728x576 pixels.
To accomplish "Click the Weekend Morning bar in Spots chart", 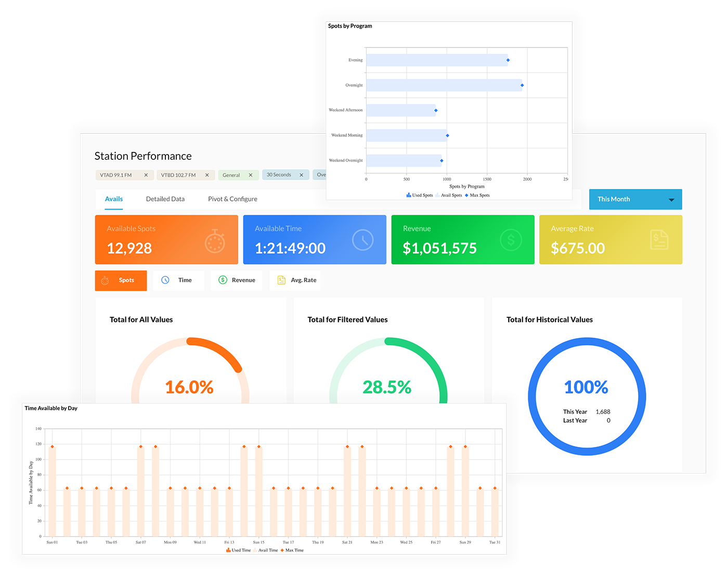I will (407, 135).
